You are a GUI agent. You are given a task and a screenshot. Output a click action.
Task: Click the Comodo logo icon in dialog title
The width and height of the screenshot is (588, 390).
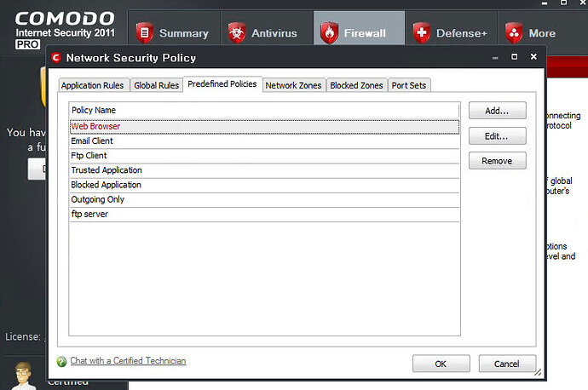tap(56, 58)
